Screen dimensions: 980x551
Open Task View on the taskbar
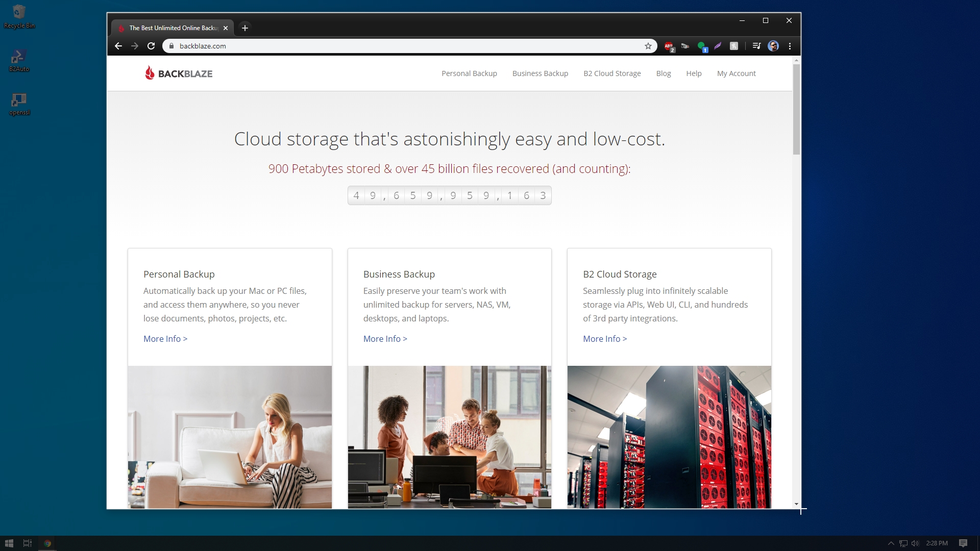(x=28, y=543)
